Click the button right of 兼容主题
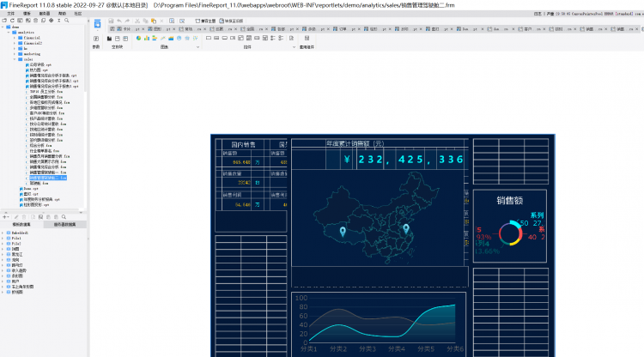Viewport: 644px width, 357px height. click(231, 21)
